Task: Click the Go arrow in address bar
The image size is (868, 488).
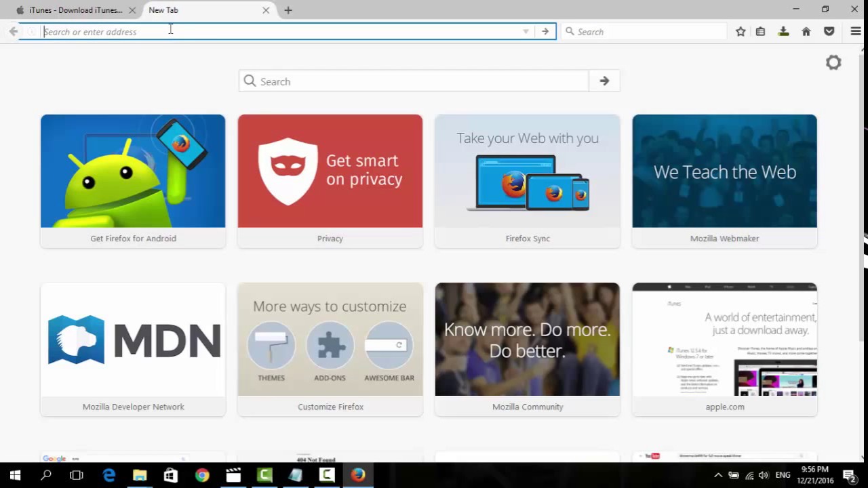Action: [x=545, y=32]
